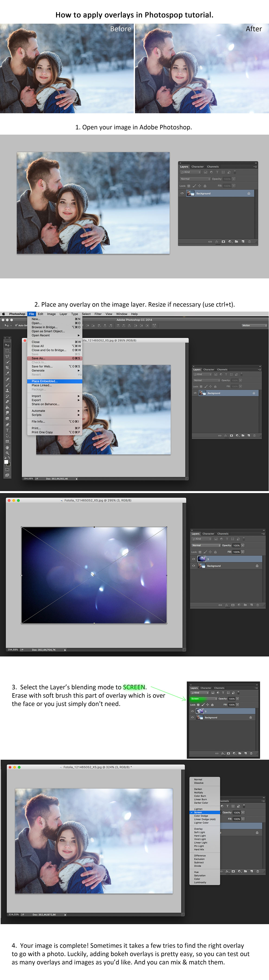Viewport: 269px width, 980px height.
Task: Toggle the Auto-Select checkbox in options bar
Action: point(16,326)
